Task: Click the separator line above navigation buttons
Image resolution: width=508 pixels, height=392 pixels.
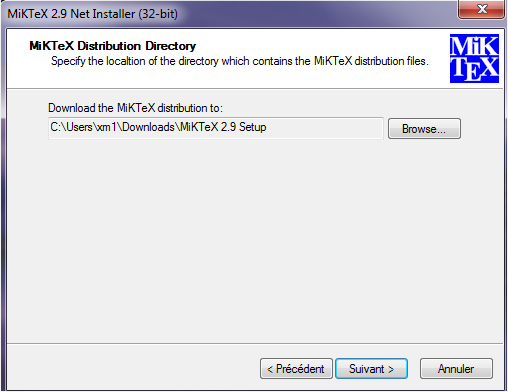Action: pos(255,343)
